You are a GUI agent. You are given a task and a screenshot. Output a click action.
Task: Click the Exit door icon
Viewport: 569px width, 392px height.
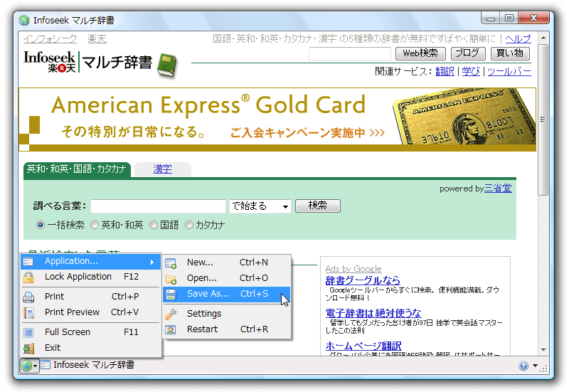(28, 348)
